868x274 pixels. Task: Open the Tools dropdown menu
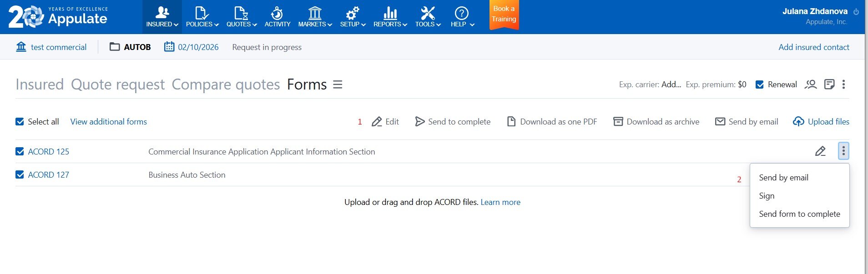point(428,17)
